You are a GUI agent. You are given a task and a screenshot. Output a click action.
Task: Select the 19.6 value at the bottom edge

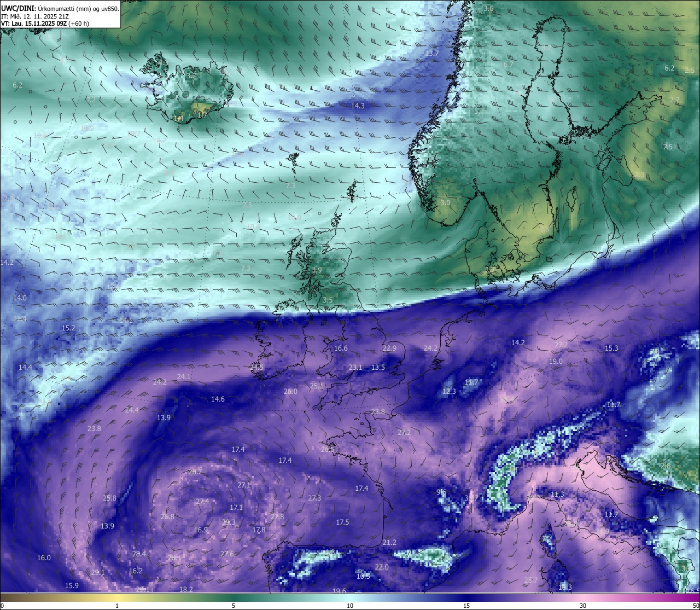pyautogui.click(x=339, y=591)
